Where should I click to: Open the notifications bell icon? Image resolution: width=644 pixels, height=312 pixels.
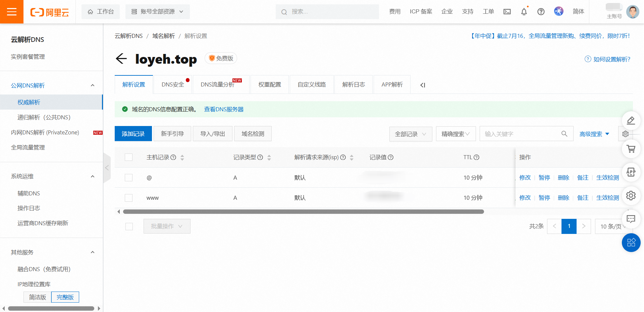click(x=524, y=11)
